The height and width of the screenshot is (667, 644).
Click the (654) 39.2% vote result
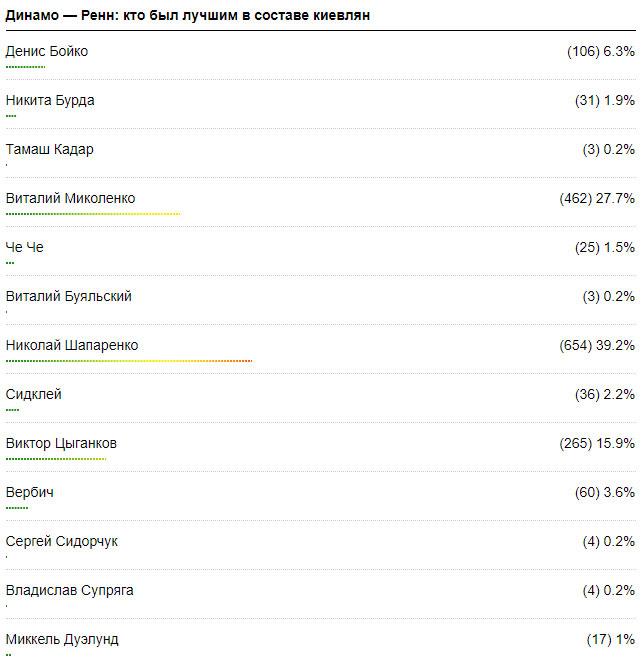(x=597, y=345)
